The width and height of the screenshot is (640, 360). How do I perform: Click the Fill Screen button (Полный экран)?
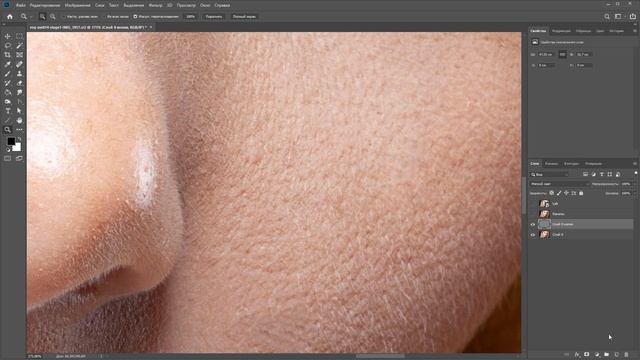244,17
